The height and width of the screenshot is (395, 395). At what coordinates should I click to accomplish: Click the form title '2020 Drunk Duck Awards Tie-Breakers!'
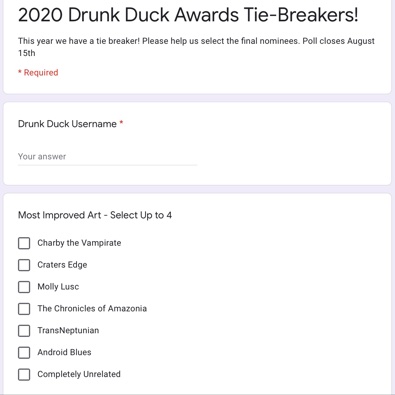click(188, 15)
